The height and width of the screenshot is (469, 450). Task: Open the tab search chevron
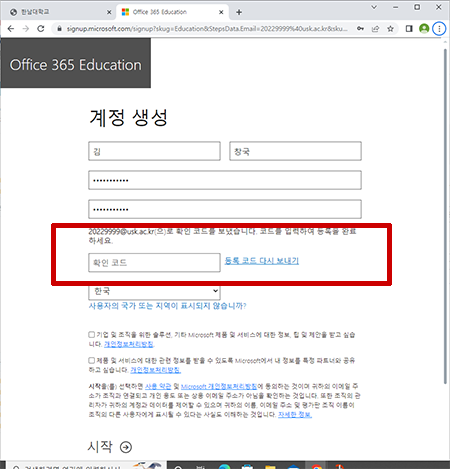tap(374, 7)
